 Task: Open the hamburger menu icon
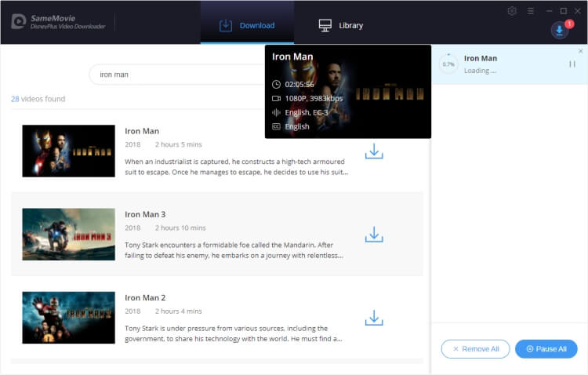coord(530,11)
